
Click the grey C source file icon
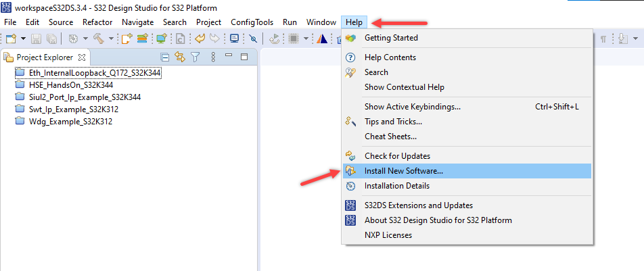tap(181, 39)
